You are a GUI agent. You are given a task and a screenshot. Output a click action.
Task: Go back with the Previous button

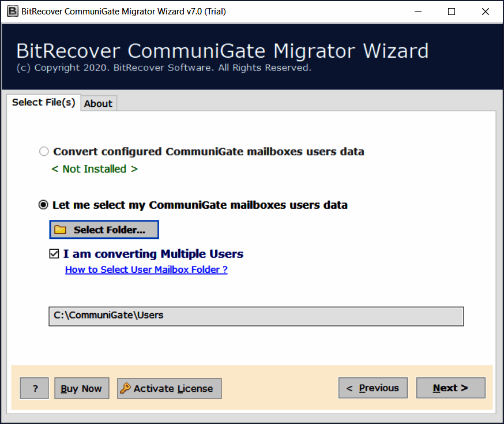point(373,388)
